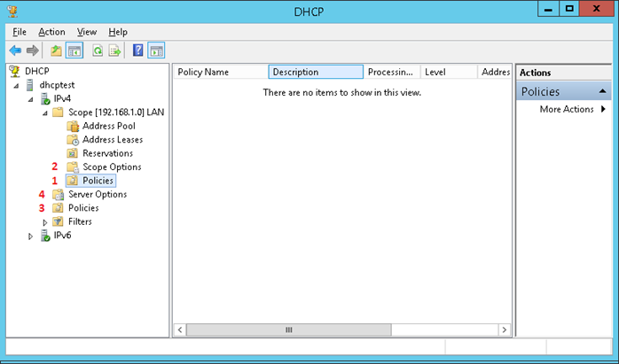Click the forward navigation arrow
Screen dimensions: 619x364
click(x=33, y=50)
